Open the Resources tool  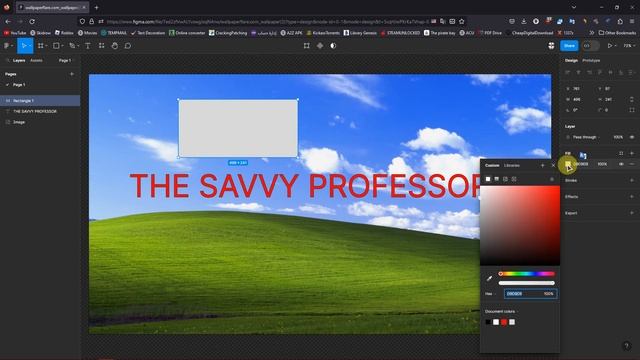click(101, 46)
